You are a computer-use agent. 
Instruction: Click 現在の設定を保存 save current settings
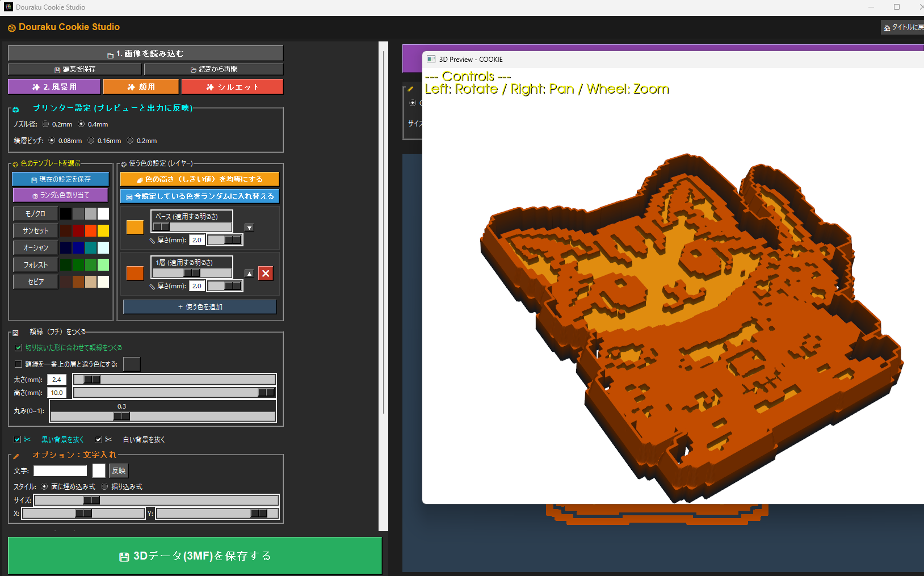click(x=60, y=179)
